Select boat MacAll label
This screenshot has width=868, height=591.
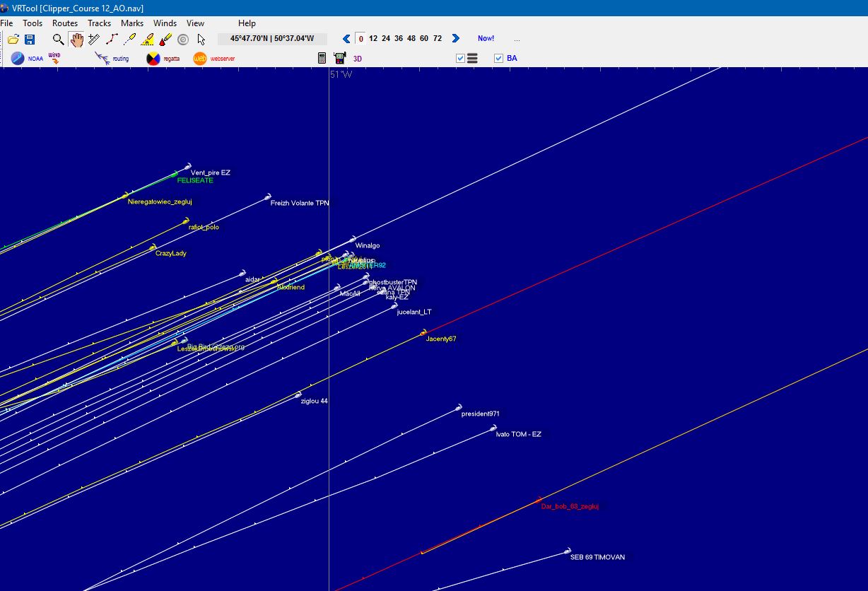click(350, 293)
